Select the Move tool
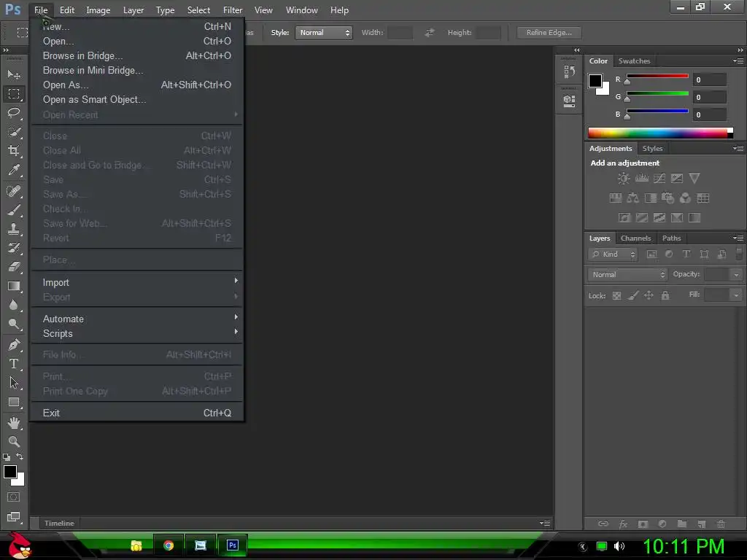This screenshot has width=747, height=560. [x=14, y=75]
